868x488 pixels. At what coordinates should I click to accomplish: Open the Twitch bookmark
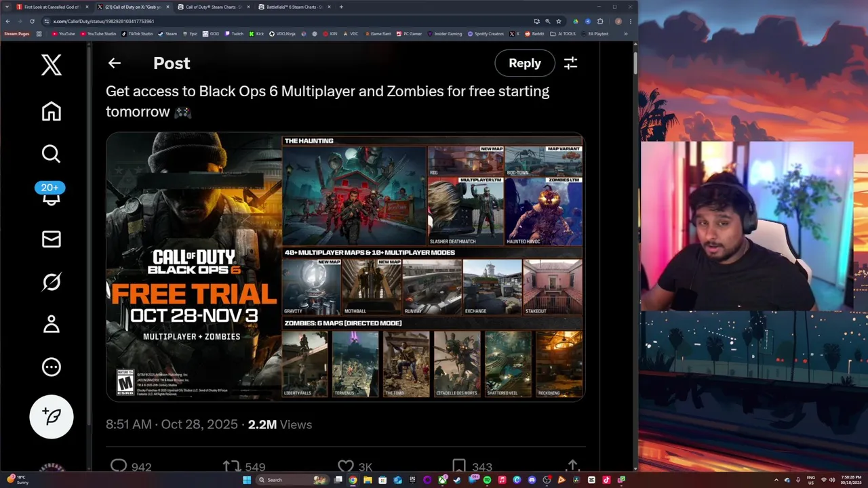coord(234,33)
